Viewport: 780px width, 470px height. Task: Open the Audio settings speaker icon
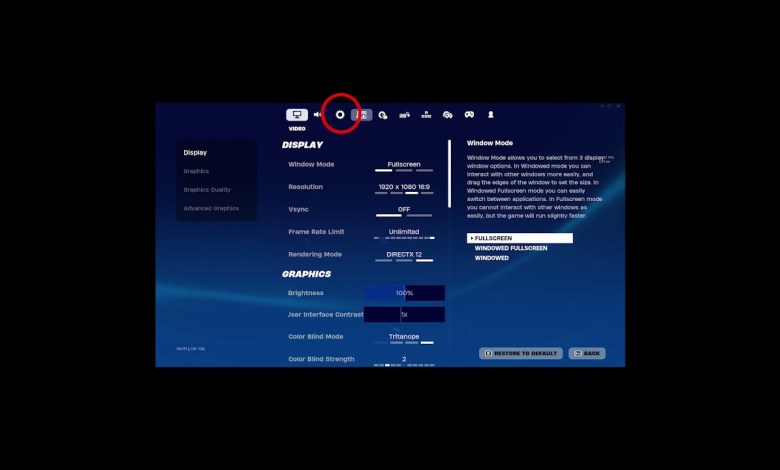click(x=318, y=115)
